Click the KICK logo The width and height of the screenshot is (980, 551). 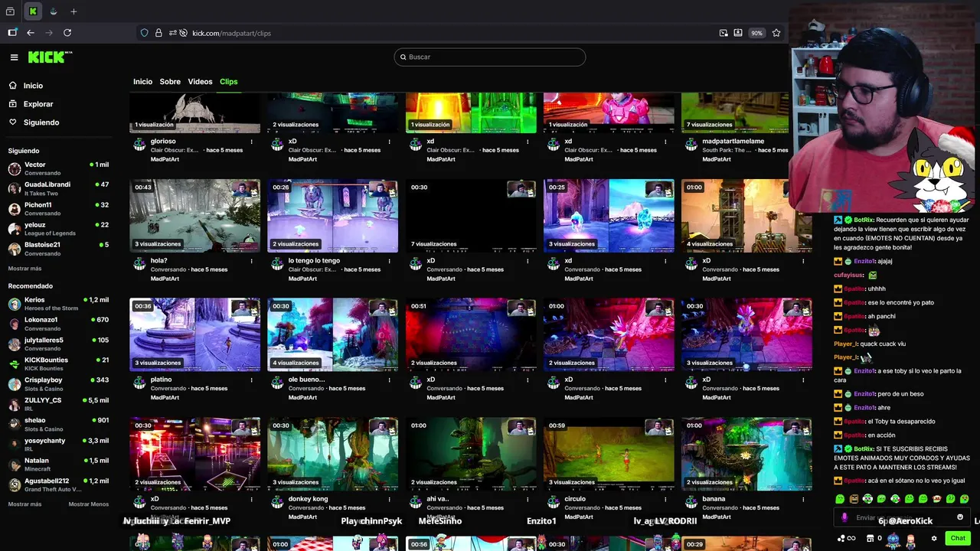click(x=50, y=57)
